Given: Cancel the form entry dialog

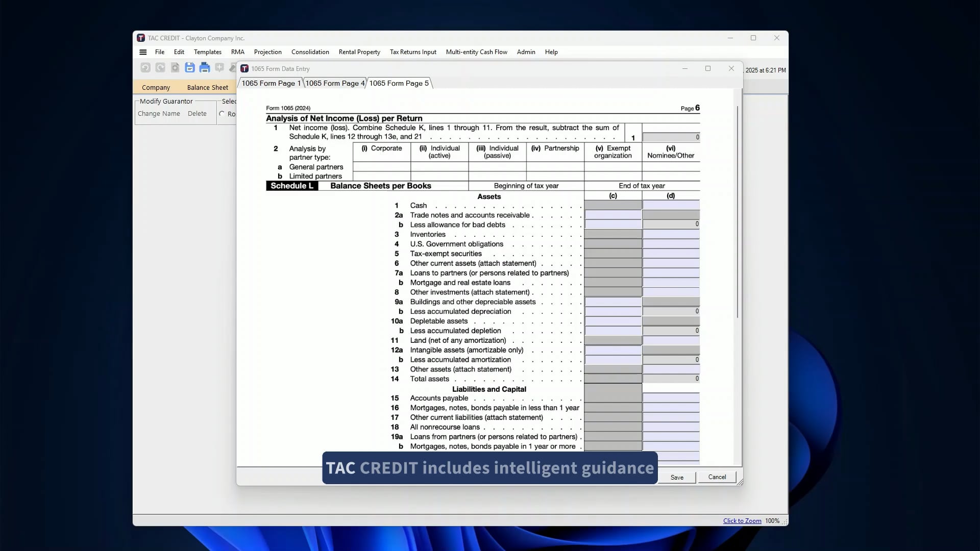Looking at the screenshot, I should (717, 477).
